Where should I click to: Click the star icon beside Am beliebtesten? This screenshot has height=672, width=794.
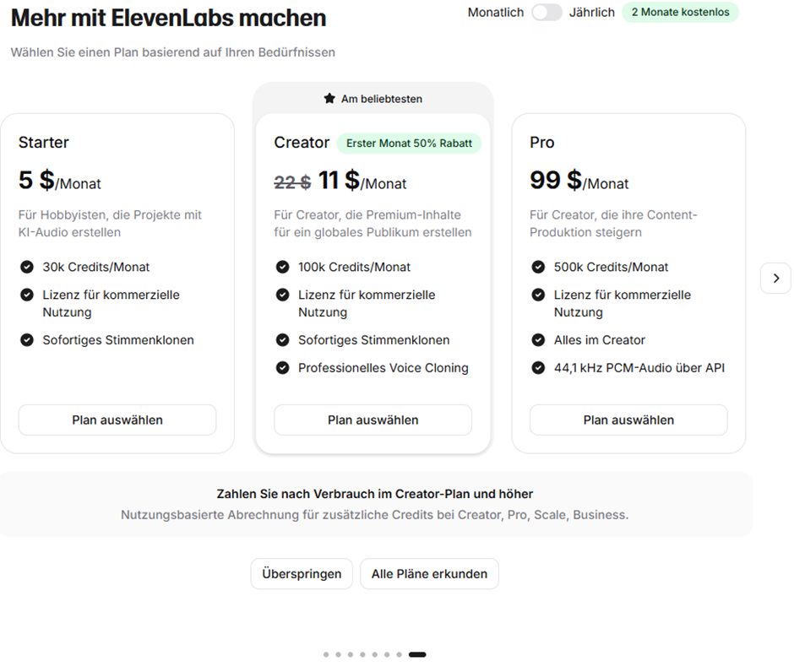[x=329, y=98]
